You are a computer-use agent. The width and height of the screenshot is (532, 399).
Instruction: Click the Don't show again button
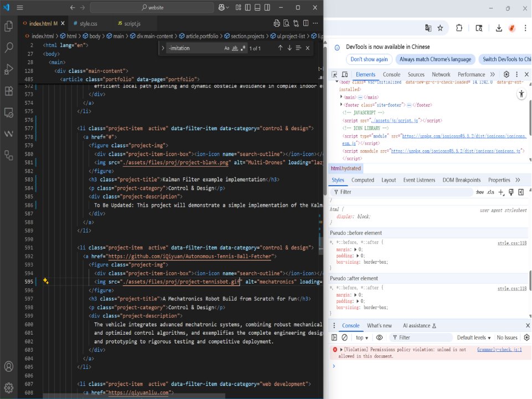pyautogui.click(x=369, y=59)
